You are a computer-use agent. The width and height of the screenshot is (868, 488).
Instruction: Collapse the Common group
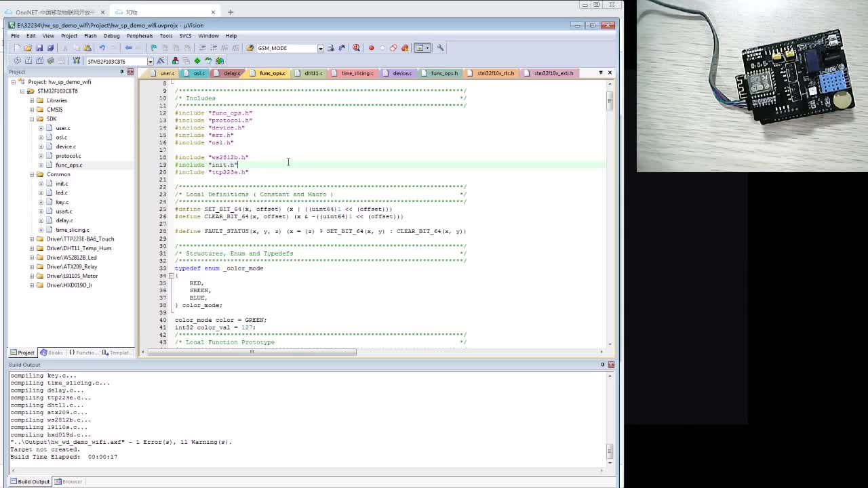click(31, 174)
